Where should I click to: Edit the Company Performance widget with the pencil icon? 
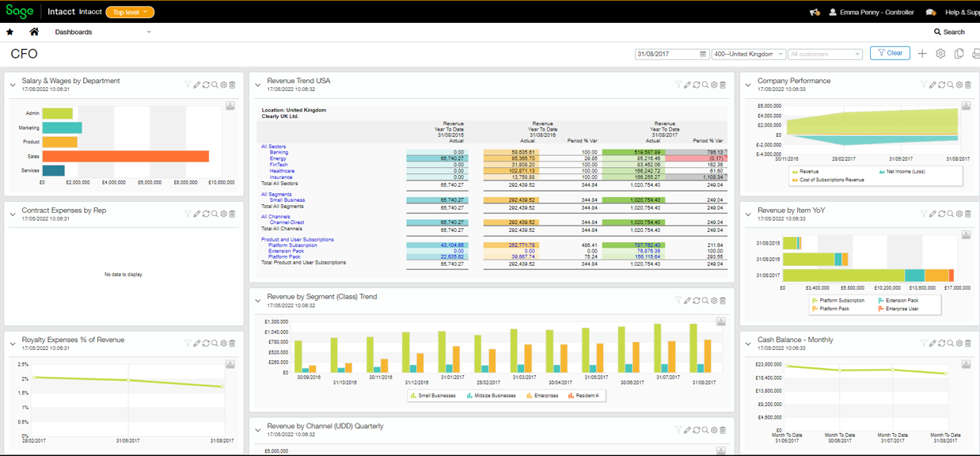coord(933,84)
